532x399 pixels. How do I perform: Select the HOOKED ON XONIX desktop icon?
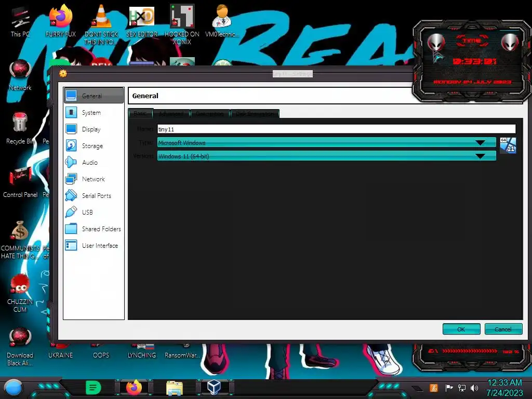tap(182, 24)
